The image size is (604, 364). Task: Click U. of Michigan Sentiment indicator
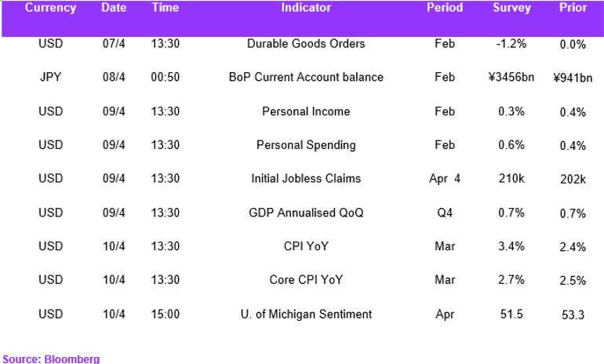306,314
